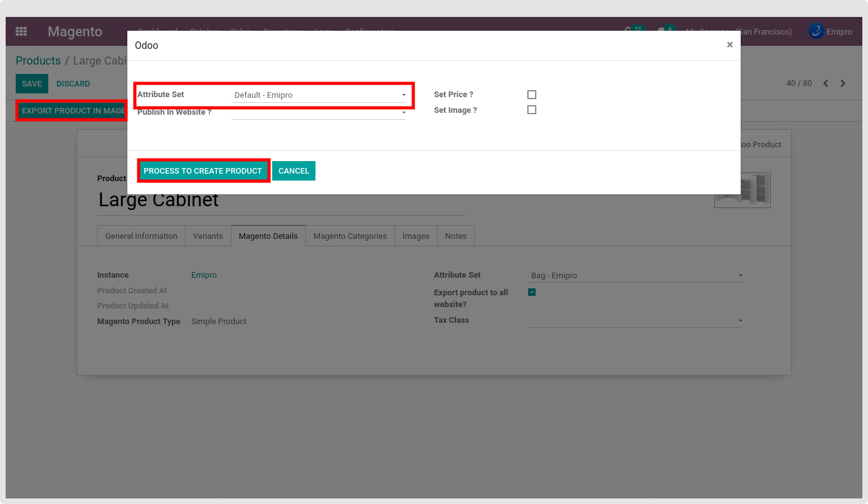868x504 pixels.
Task: Switch to Variants tab
Action: pyautogui.click(x=208, y=236)
